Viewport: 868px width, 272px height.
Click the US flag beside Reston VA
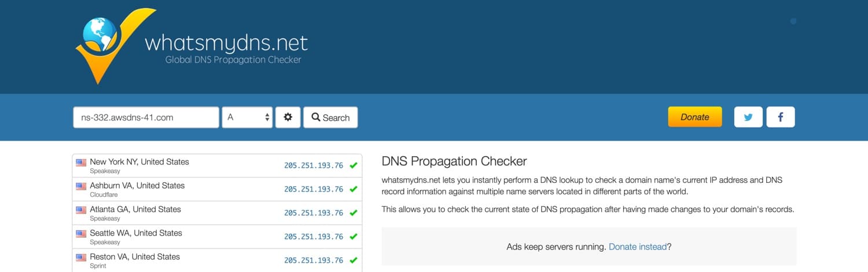click(x=81, y=258)
